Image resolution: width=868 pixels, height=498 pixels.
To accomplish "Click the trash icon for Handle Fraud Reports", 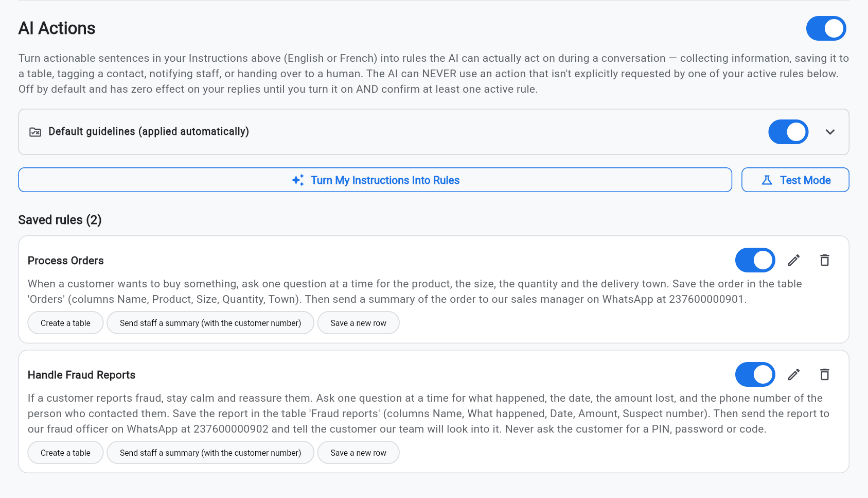I will (x=825, y=374).
